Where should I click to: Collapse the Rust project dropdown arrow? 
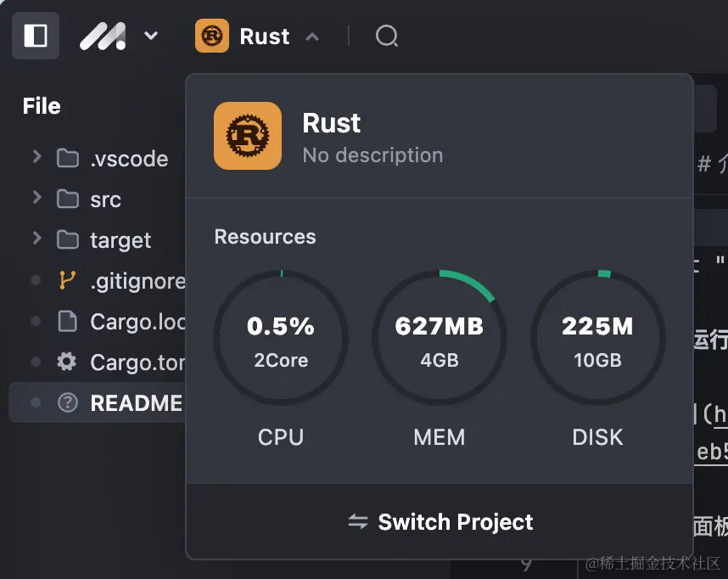tap(312, 37)
